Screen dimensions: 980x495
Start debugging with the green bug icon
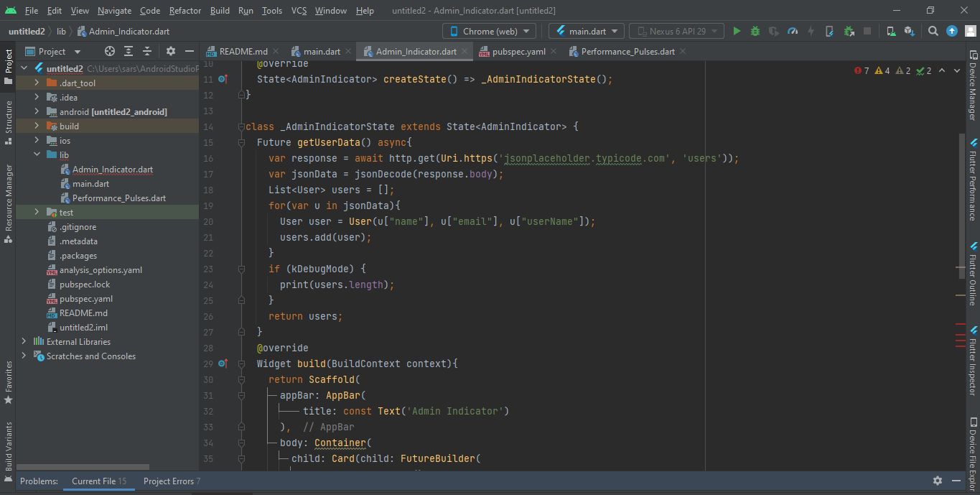tap(755, 31)
